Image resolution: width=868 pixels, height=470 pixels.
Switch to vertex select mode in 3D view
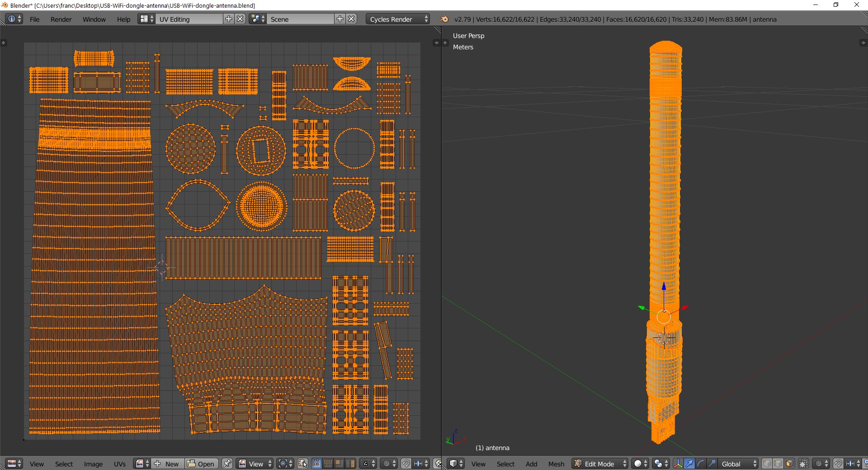click(767, 464)
